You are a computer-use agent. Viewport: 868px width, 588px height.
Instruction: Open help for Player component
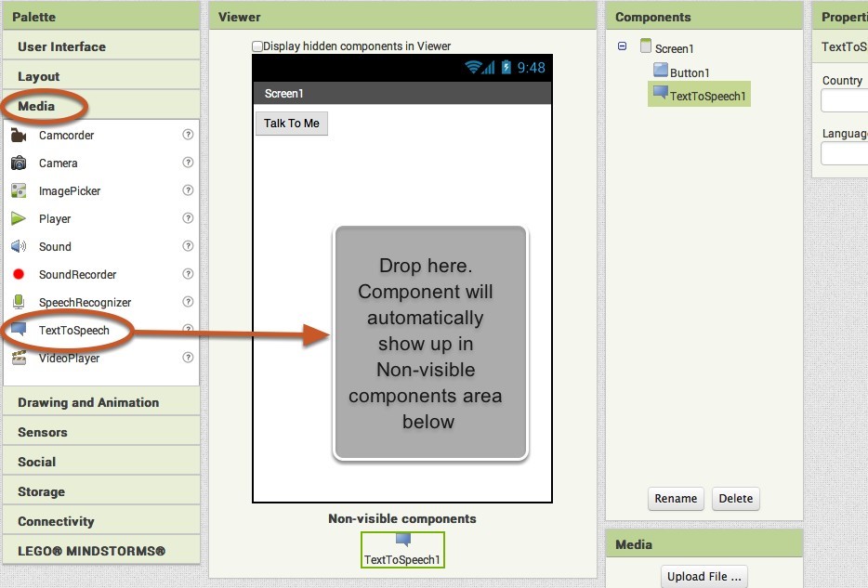(189, 218)
